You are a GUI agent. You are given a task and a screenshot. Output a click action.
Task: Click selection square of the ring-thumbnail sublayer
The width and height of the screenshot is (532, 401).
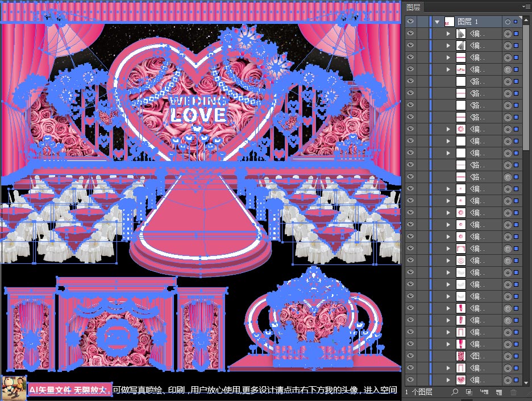[516, 261]
